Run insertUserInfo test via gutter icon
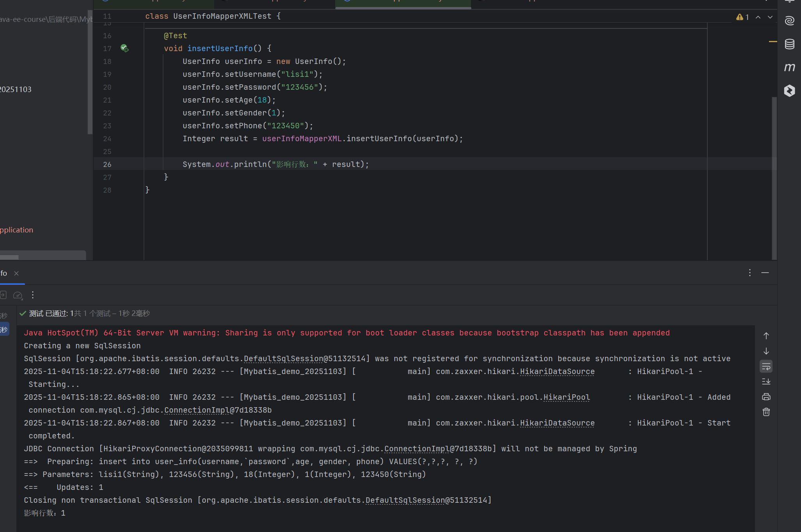The image size is (801, 532). 124,48
